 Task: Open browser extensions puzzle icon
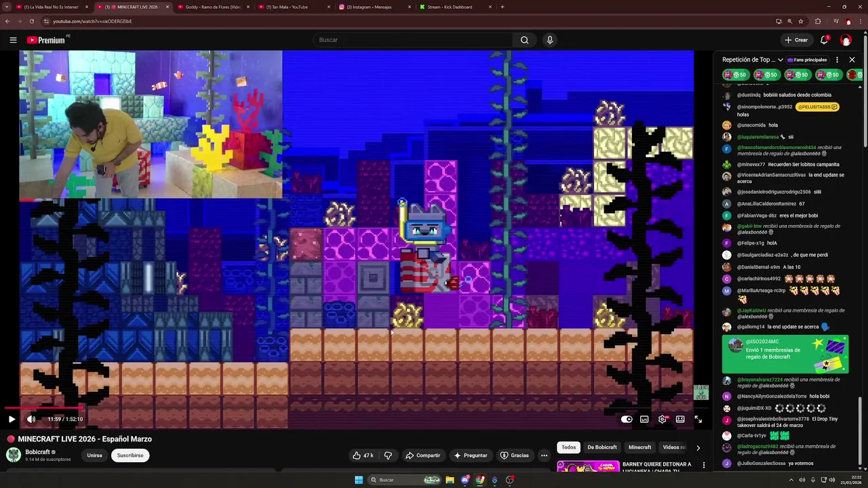[x=818, y=21]
